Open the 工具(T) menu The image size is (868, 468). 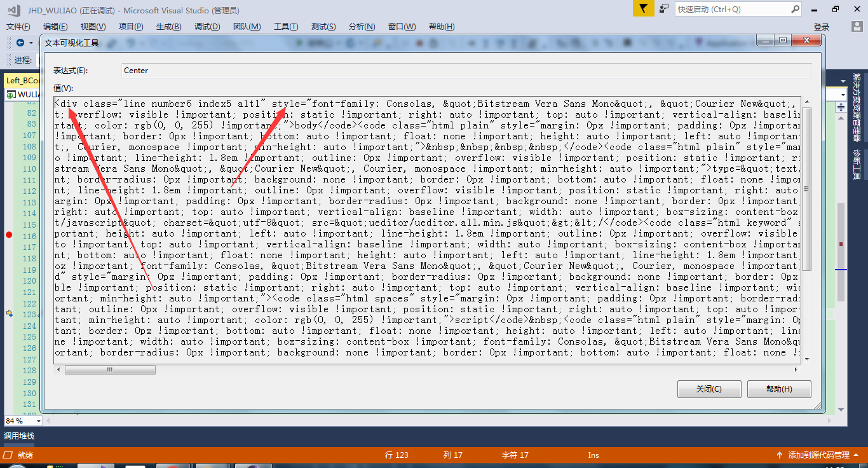click(x=285, y=26)
